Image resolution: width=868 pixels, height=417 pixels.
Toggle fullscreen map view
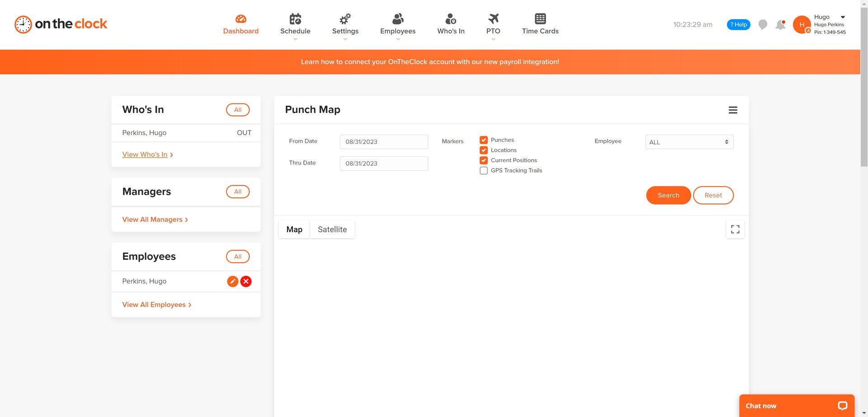point(735,230)
